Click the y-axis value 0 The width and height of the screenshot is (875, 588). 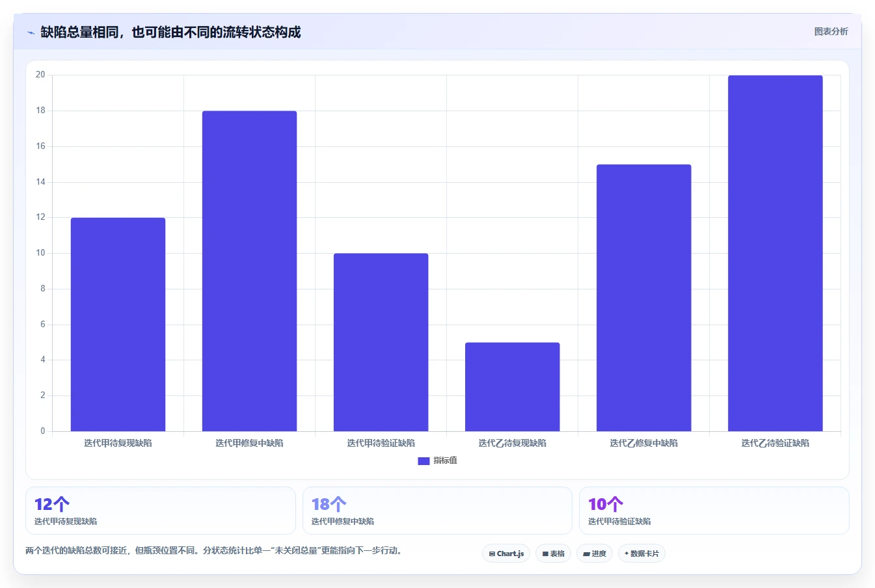tap(43, 431)
